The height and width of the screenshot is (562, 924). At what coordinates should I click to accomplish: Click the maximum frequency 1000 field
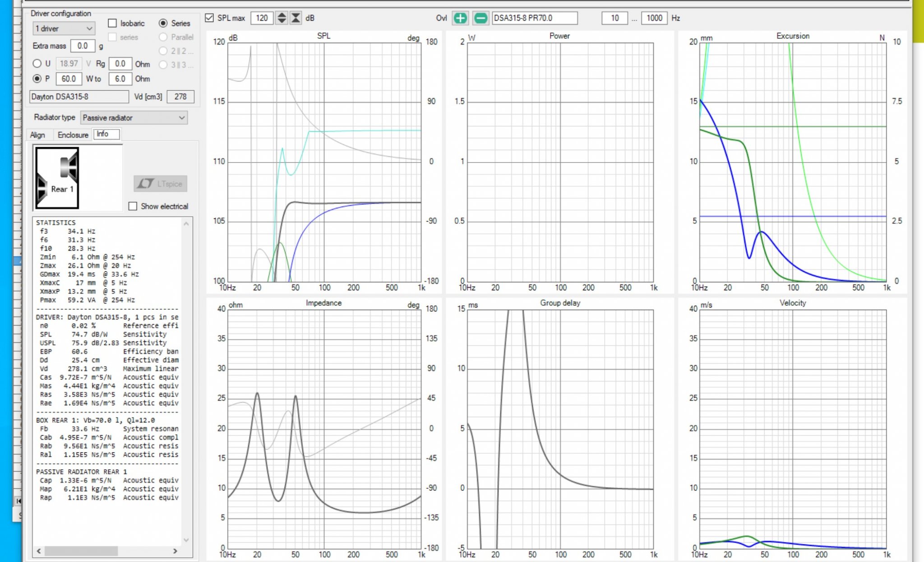coord(654,18)
